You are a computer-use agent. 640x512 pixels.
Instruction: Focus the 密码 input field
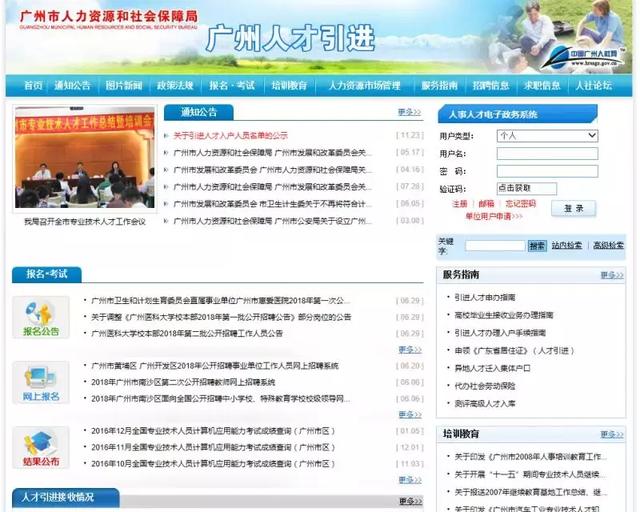(547, 171)
